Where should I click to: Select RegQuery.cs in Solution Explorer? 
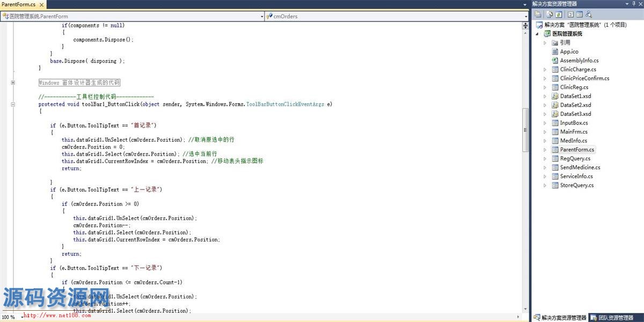tap(575, 158)
